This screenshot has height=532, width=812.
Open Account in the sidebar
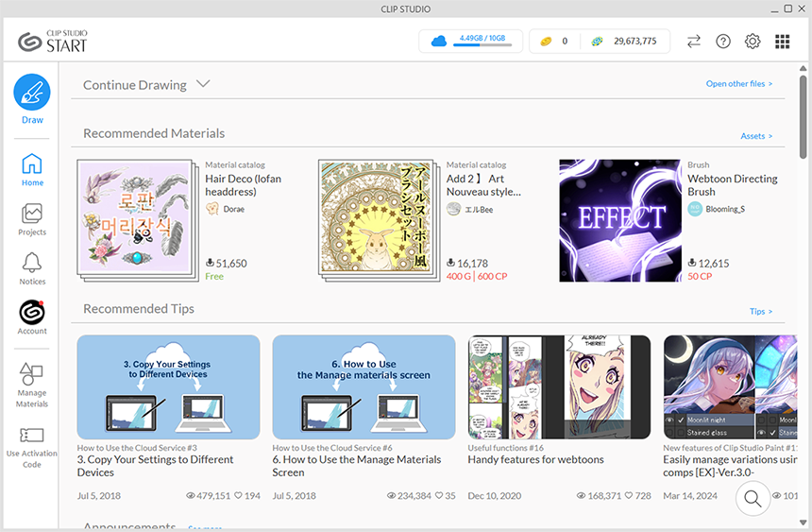tap(32, 313)
